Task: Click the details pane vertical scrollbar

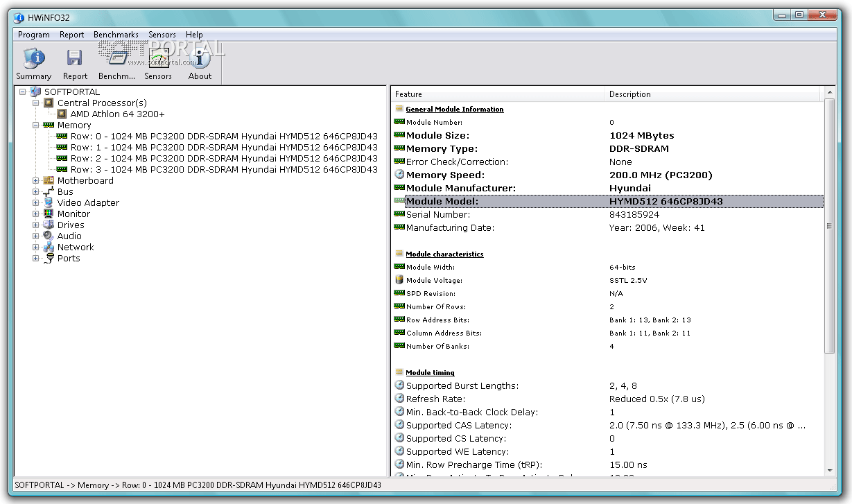Action: click(829, 225)
